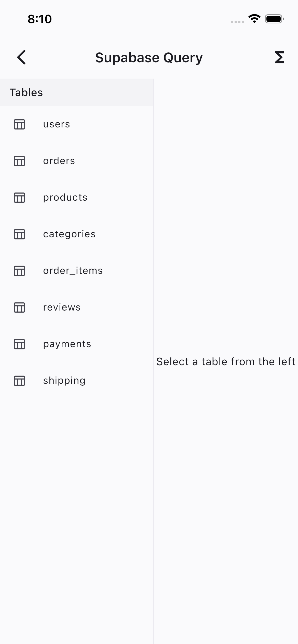Click the table icon beside products
This screenshot has height=644, width=298.
(19, 198)
